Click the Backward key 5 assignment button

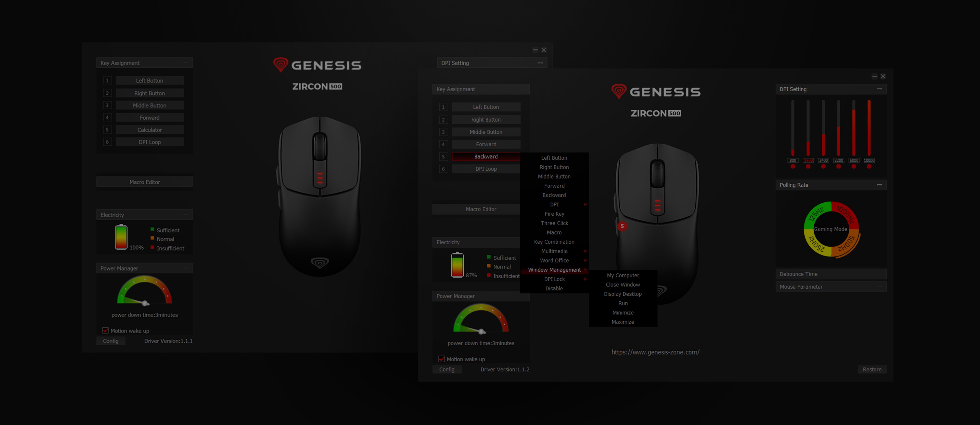coord(486,157)
